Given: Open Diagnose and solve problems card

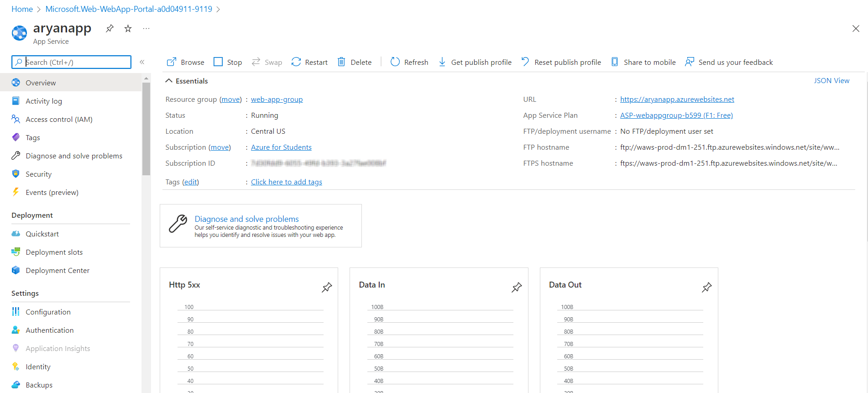Looking at the screenshot, I should pos(261,226).
